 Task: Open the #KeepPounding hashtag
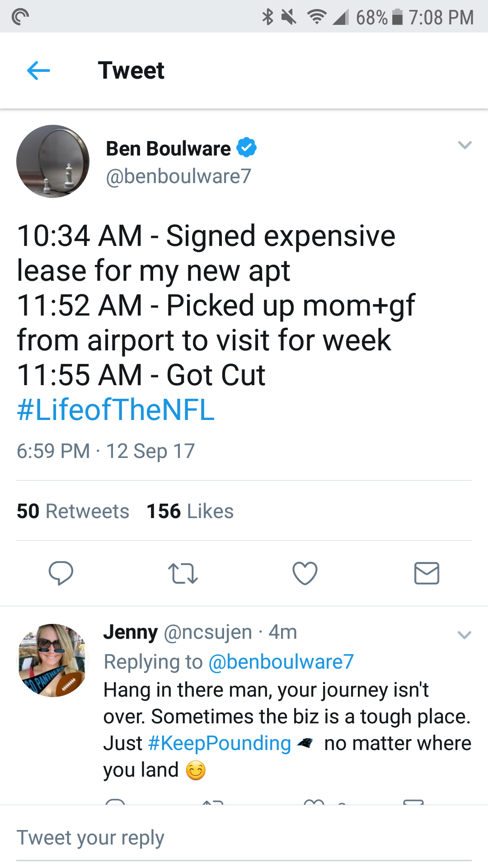[x=220, y=743]
